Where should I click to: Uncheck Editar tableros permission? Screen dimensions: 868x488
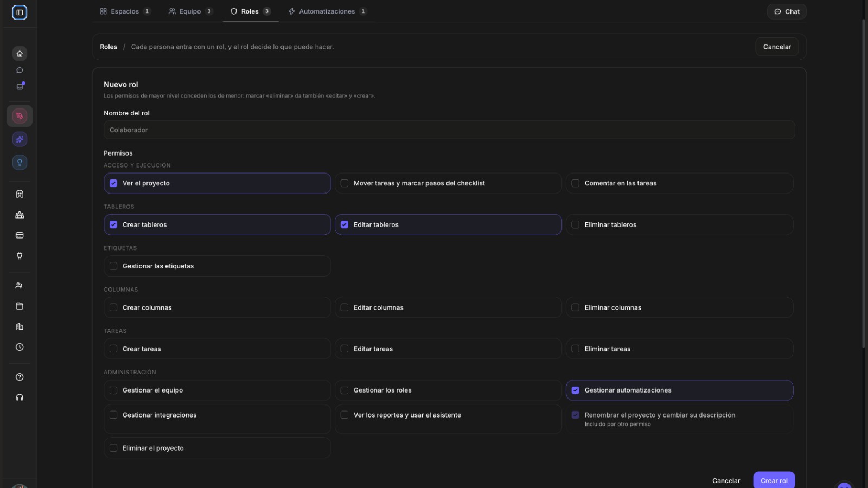pyautogui.click(x=448, y=224)
